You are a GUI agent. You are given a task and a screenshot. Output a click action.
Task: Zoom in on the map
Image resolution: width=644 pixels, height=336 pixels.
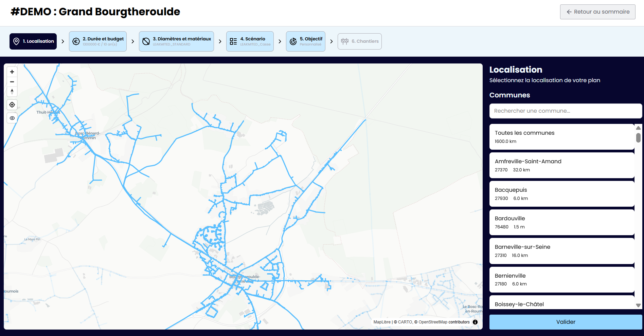click(x=12, y=72)
